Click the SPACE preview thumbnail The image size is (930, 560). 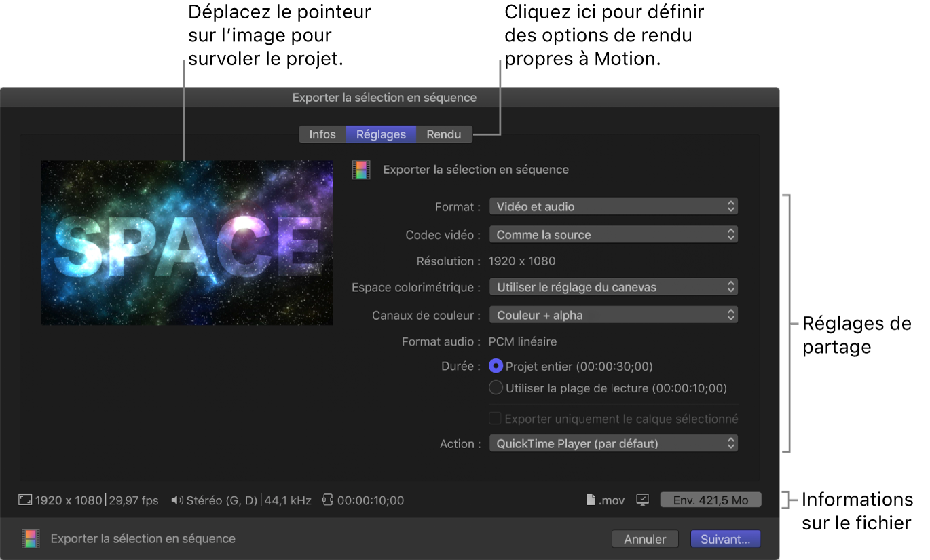click(x=187, y=242)
